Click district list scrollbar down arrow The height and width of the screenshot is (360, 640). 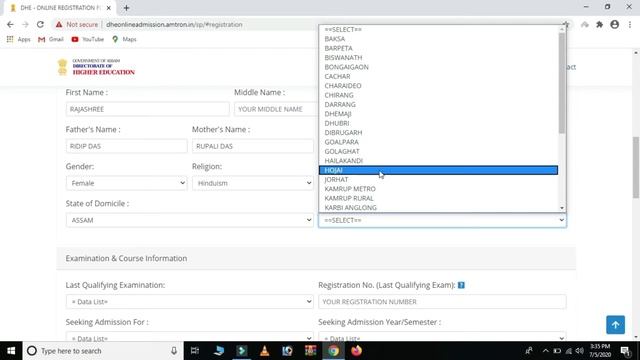coord(562,208)
